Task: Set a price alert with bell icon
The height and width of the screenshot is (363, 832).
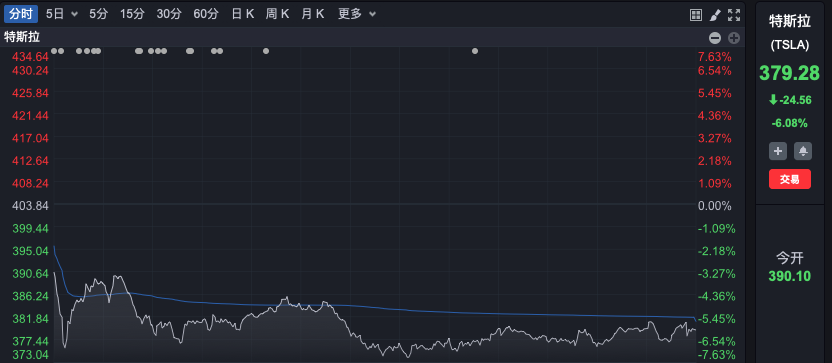Action: tap(803, 151)
